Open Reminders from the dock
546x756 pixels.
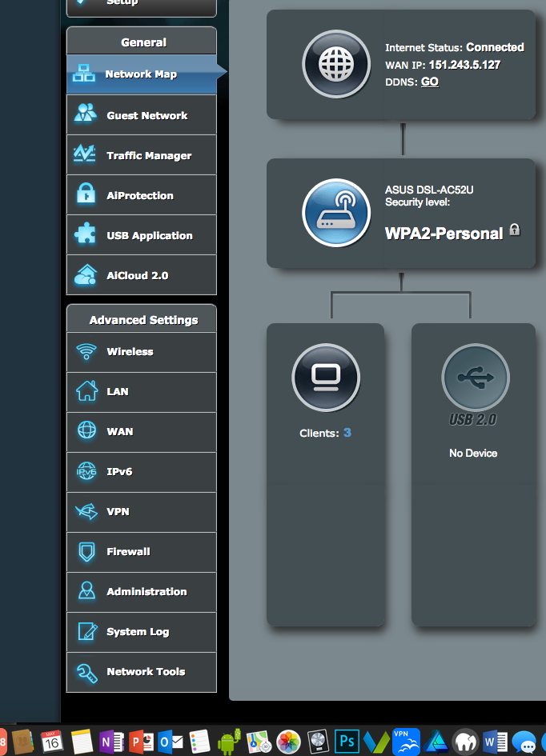(x=199, y=742)
